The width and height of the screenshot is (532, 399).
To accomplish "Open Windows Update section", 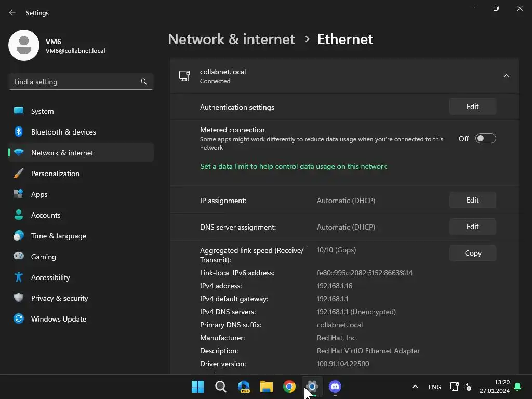I will tap(58, 319).
